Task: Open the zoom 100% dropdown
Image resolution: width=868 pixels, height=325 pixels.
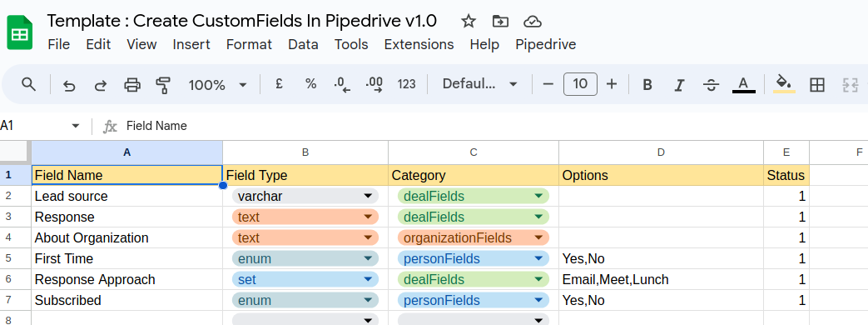Action: pos(217,85)
